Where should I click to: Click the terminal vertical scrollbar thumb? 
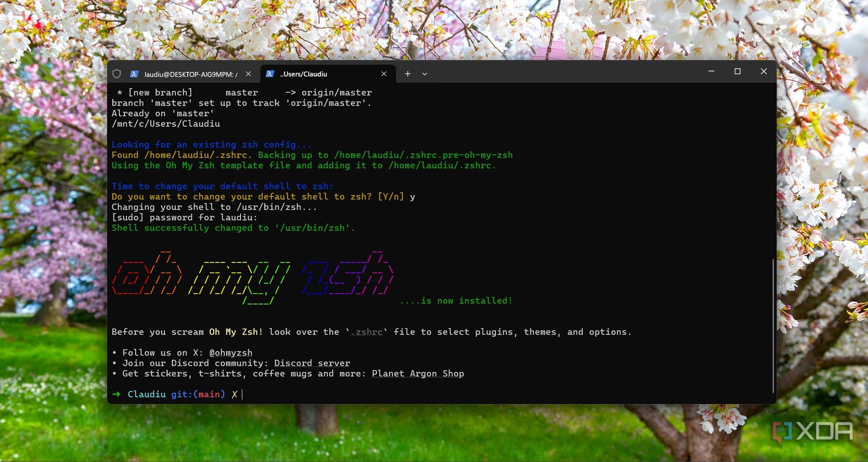pos(773,326)
